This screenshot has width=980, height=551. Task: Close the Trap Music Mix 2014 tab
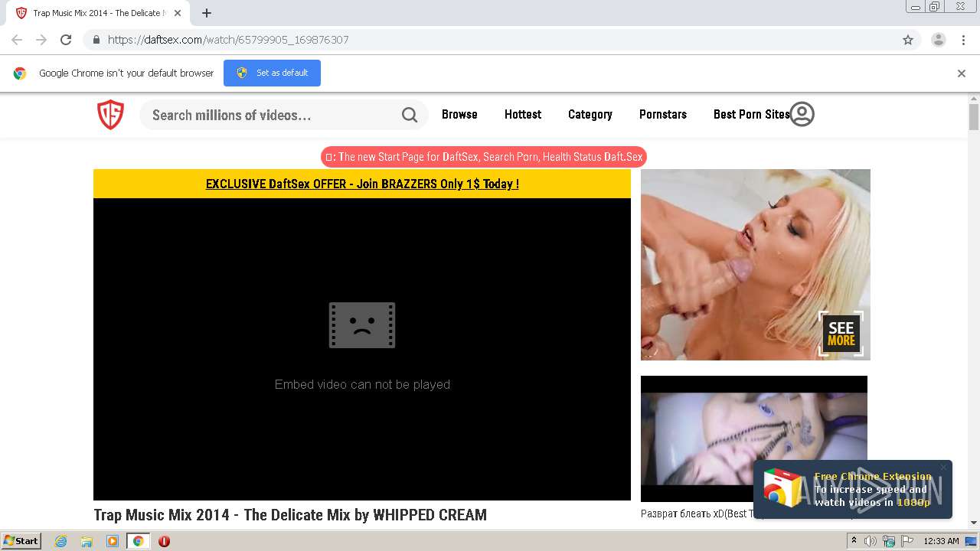(x=178, y=13)
